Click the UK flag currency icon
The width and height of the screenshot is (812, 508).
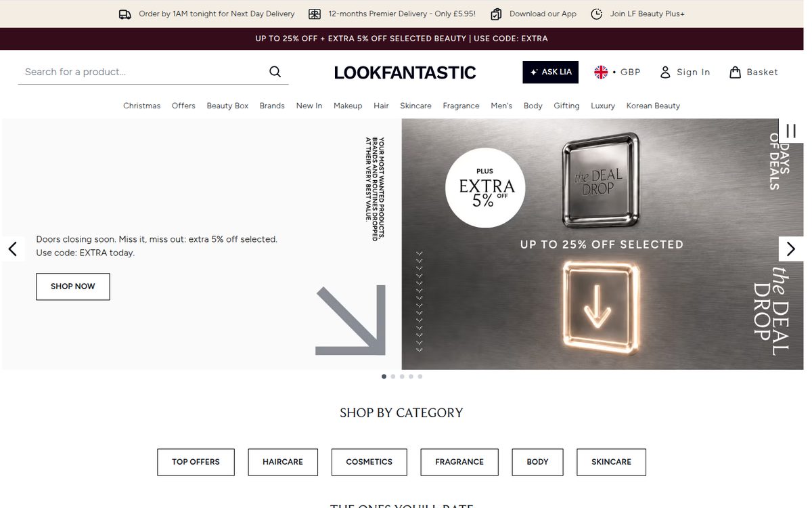click(601, 72)
